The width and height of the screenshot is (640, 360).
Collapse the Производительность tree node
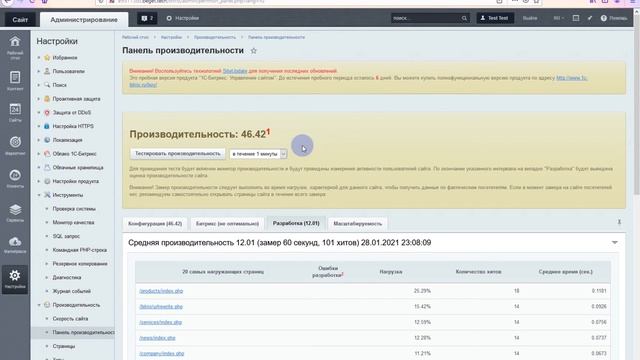coord(39,305)
